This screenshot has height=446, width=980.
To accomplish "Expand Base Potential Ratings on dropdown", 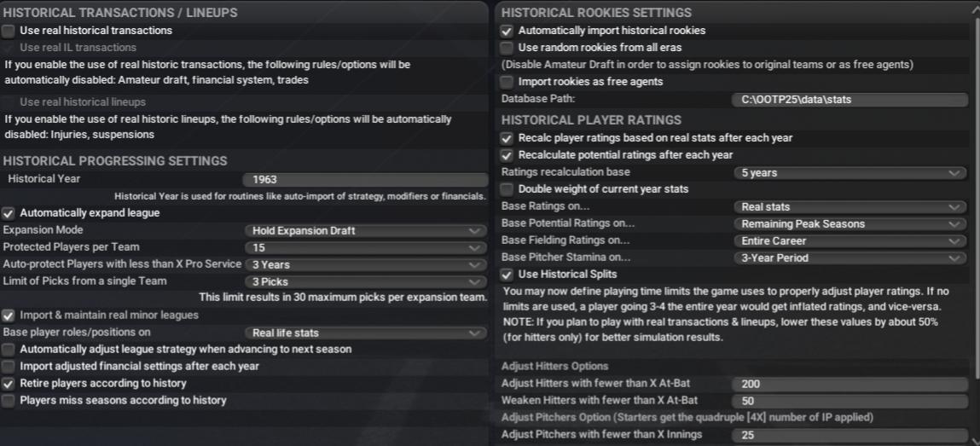I will click(849, 223).
